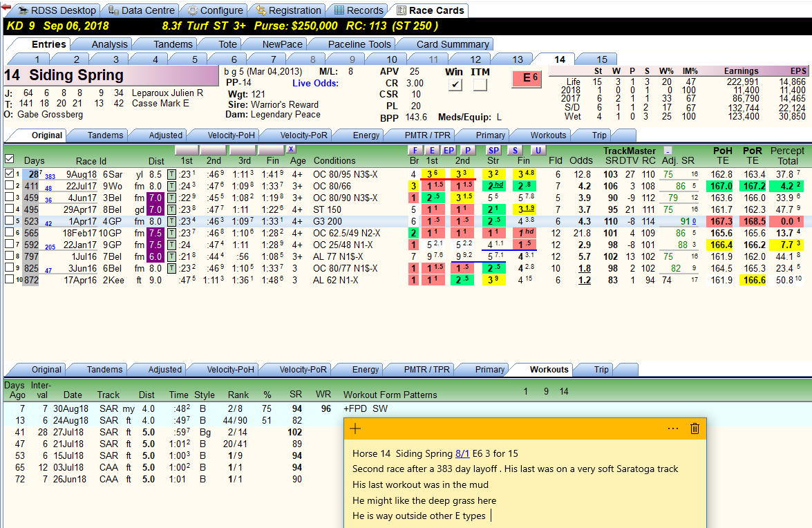Click the U running style filter button
The width and height of the screenshot is (812, 528).
538,150
